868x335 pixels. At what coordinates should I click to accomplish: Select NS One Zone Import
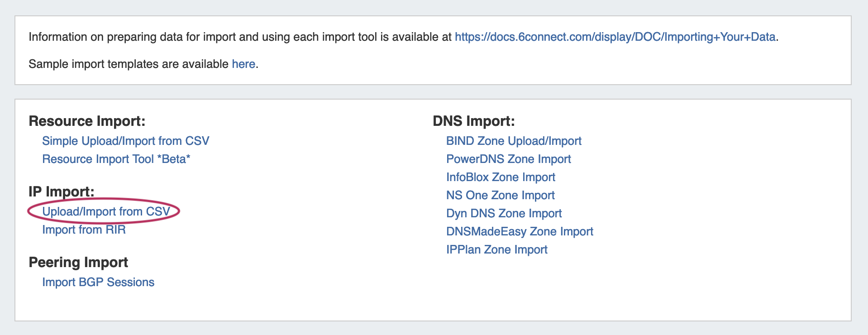point(500,196)
